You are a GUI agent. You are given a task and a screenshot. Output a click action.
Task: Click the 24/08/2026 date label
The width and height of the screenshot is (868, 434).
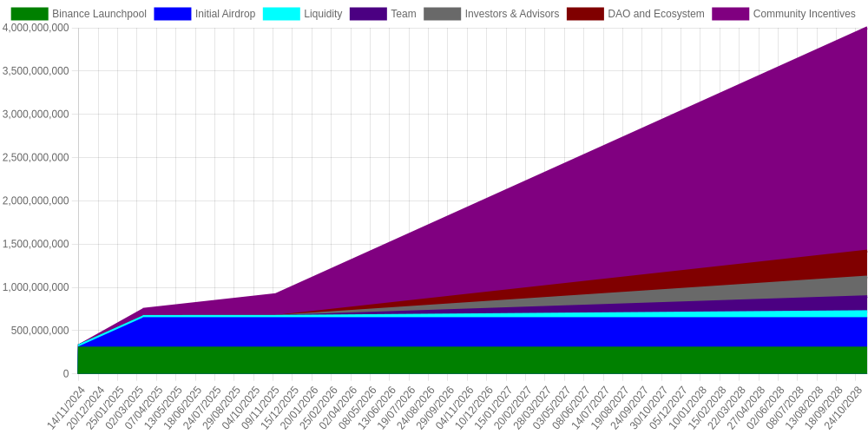(x=416, y=407)
